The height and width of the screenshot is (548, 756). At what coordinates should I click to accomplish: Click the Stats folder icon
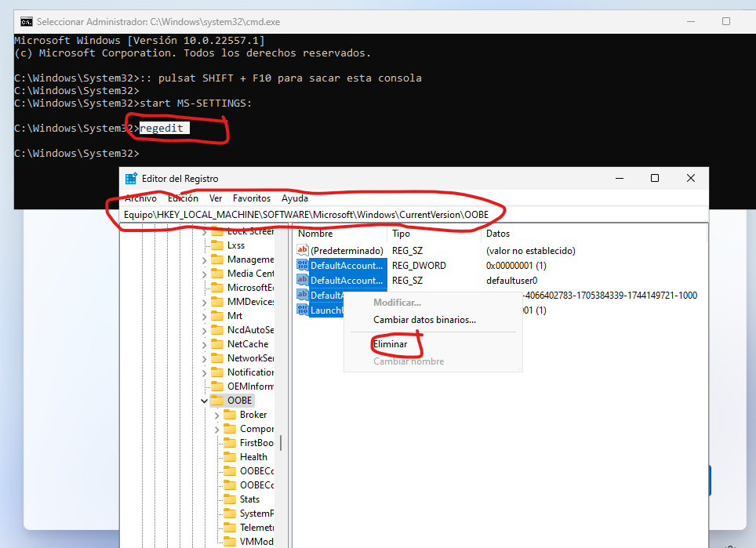pyautogui.click(x=230, y=499)
